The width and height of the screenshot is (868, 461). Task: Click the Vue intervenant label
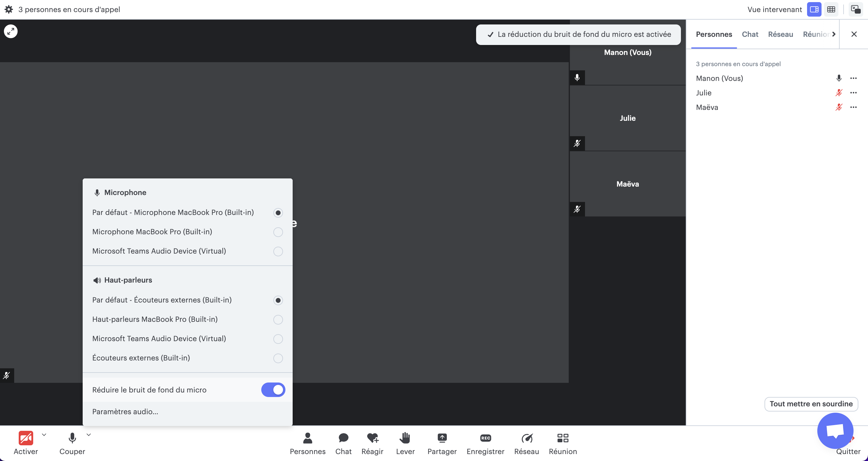[x=774, y=9]
